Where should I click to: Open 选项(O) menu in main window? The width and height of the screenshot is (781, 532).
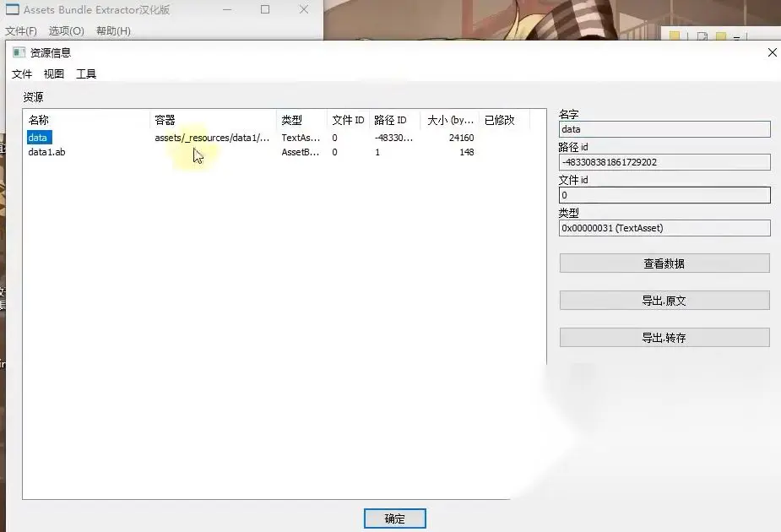[66, 31]
